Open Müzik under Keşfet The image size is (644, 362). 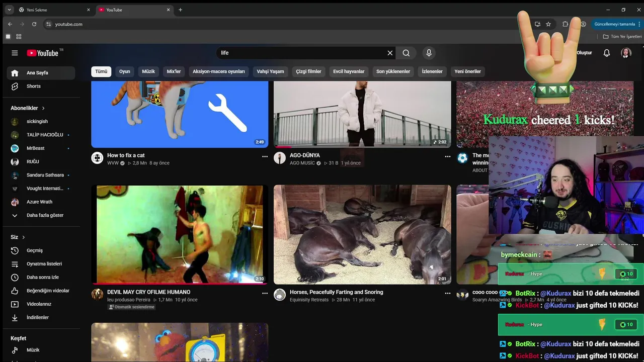(41, 350)
